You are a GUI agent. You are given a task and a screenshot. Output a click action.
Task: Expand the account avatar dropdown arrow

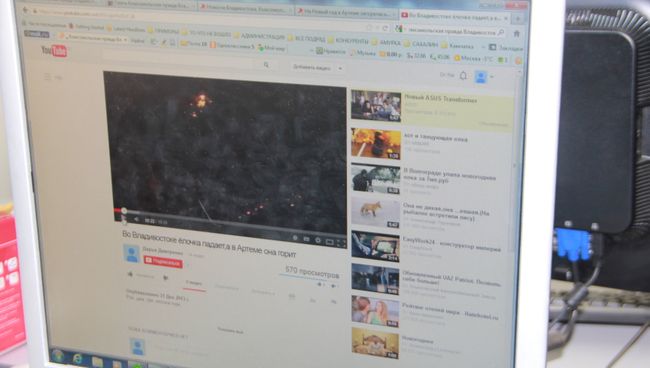(492, 77)
